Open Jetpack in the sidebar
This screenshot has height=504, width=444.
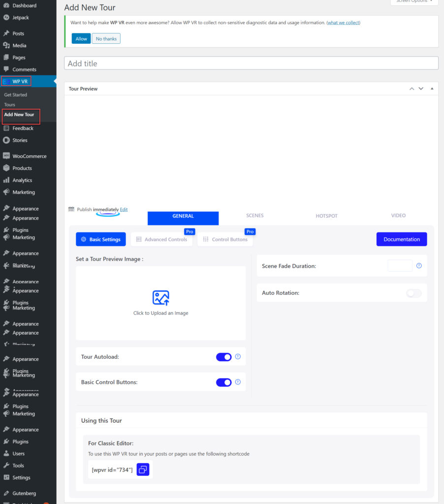point(16,17)
